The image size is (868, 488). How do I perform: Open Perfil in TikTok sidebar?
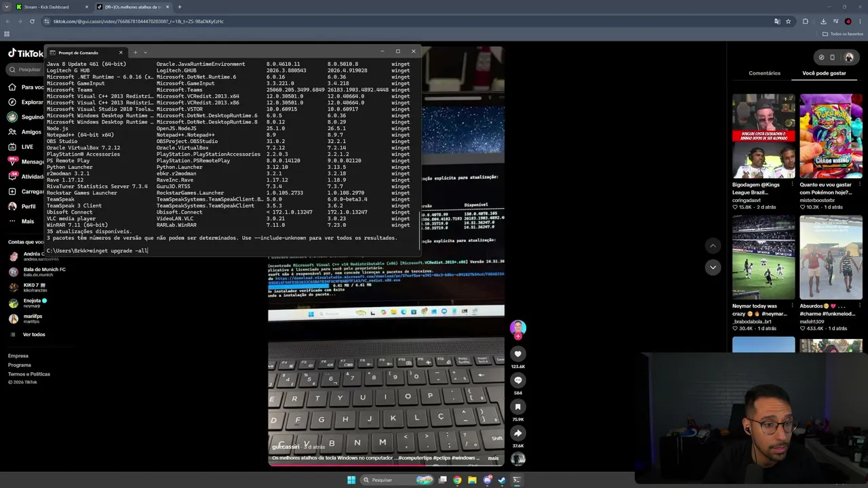[22, 206]
